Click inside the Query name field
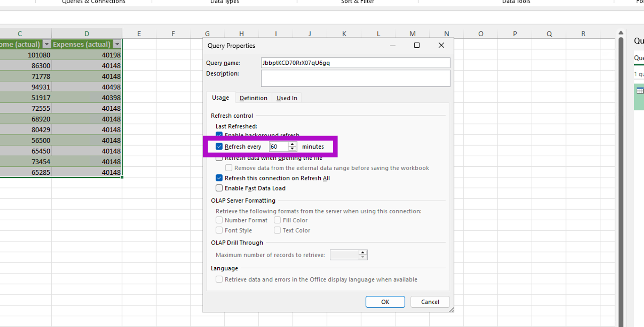This screenshot has width=644, height=327. [356, 63]
